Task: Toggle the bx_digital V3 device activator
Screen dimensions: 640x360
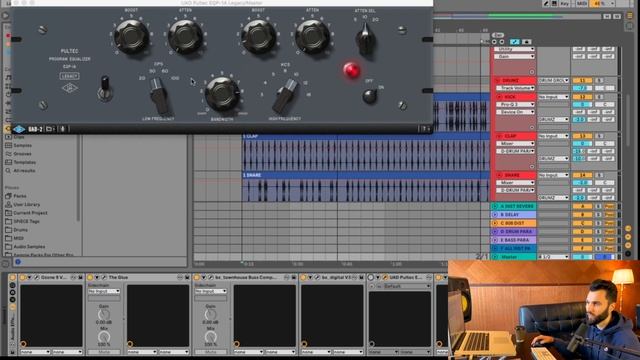Action: [x=304, y=278]
